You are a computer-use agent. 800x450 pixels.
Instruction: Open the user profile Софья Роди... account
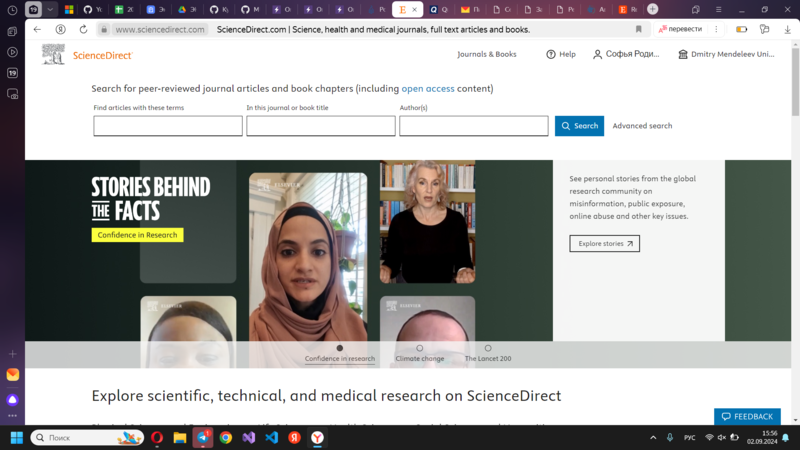coord(626,54)
